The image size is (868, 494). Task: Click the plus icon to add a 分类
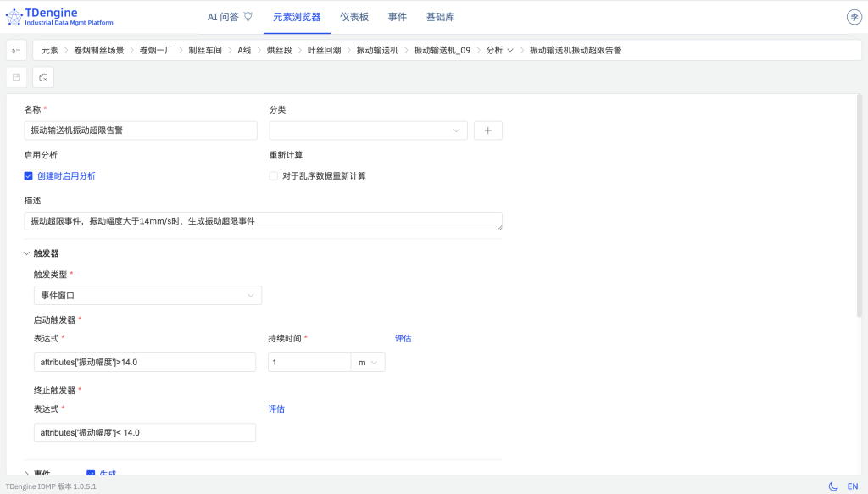point(488,130)
